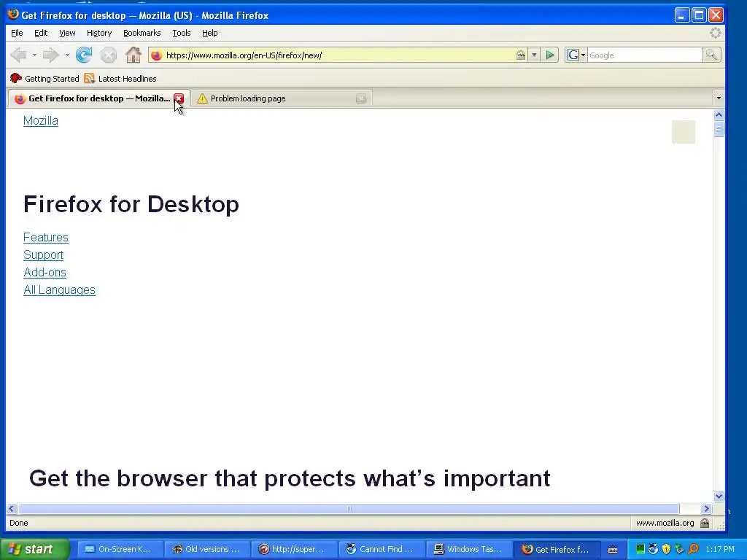Click the horizontal scrollbar right arrow
The image size is (747, 560).
tap(706, 508)
